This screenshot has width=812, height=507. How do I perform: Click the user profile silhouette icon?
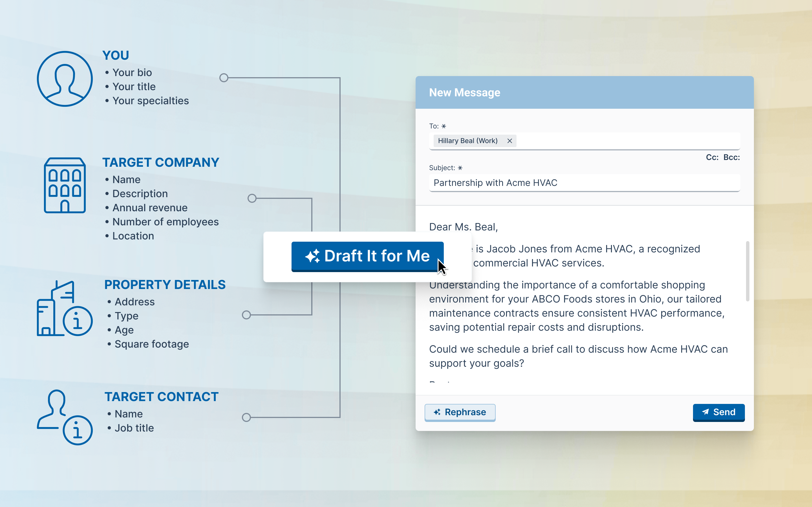point(65,79)
